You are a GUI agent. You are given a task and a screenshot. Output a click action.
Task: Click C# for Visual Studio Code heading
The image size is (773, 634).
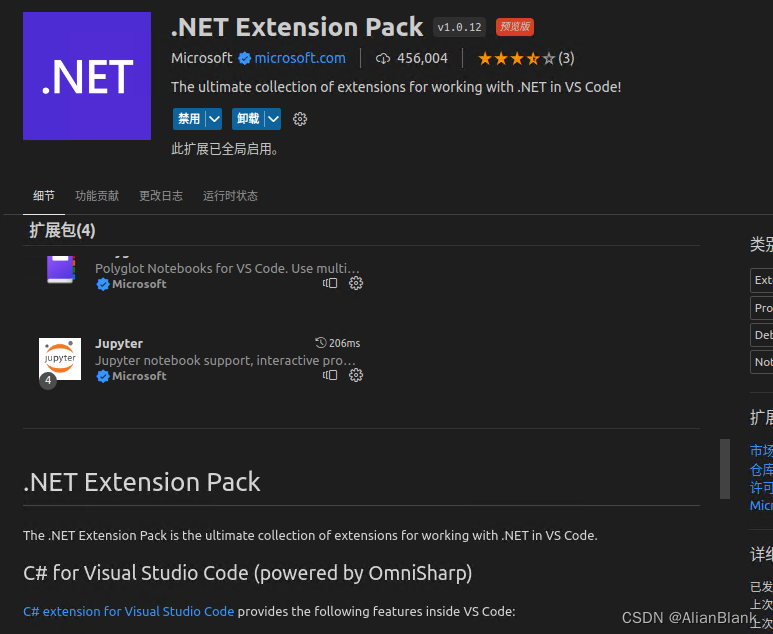pos(247,573)
